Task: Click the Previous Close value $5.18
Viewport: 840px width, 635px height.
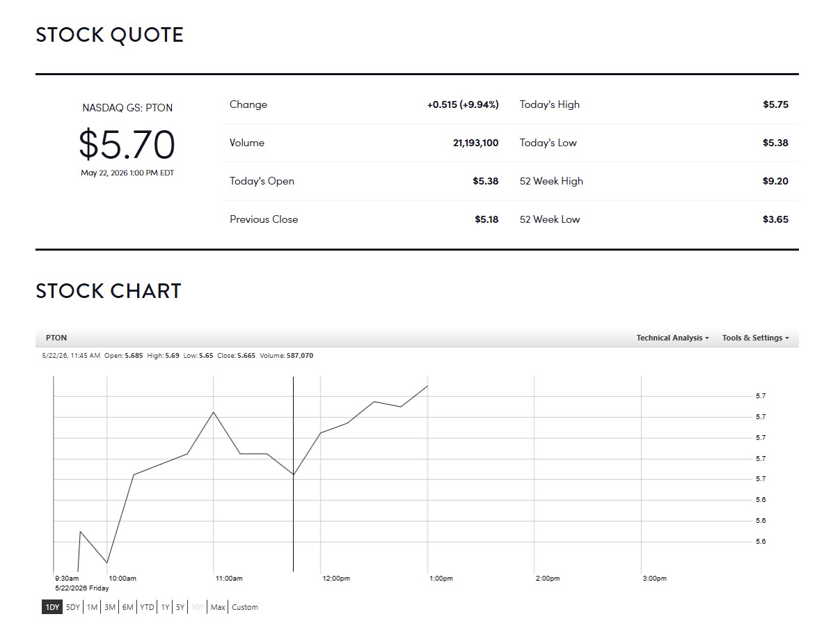Action: [486, 219]
